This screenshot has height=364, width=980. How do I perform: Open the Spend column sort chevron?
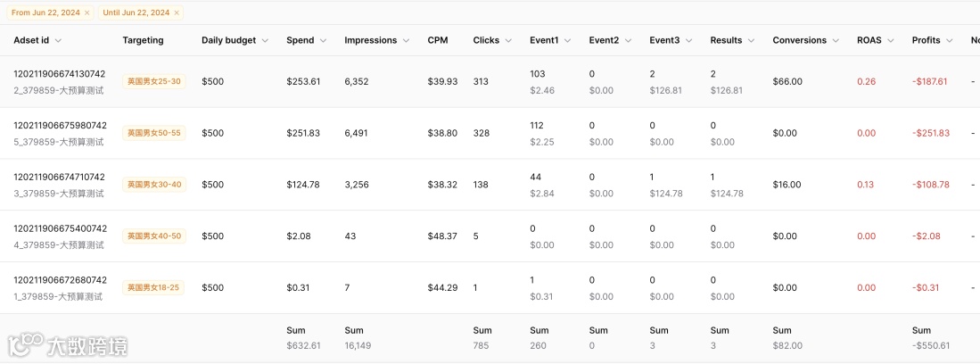(x=323, y=40)
